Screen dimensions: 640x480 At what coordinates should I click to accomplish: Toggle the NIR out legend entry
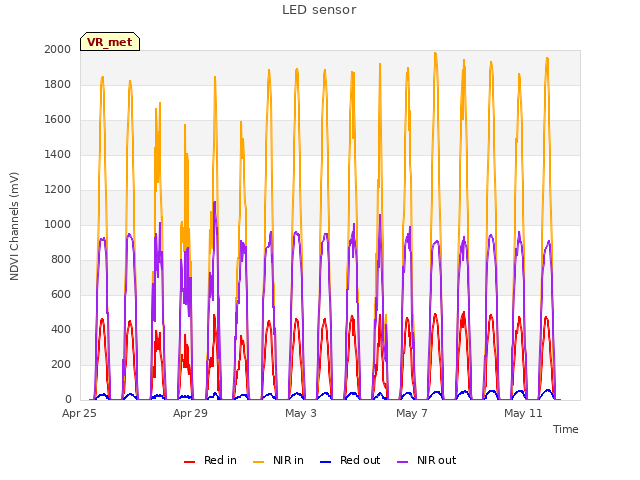(427, 460)
